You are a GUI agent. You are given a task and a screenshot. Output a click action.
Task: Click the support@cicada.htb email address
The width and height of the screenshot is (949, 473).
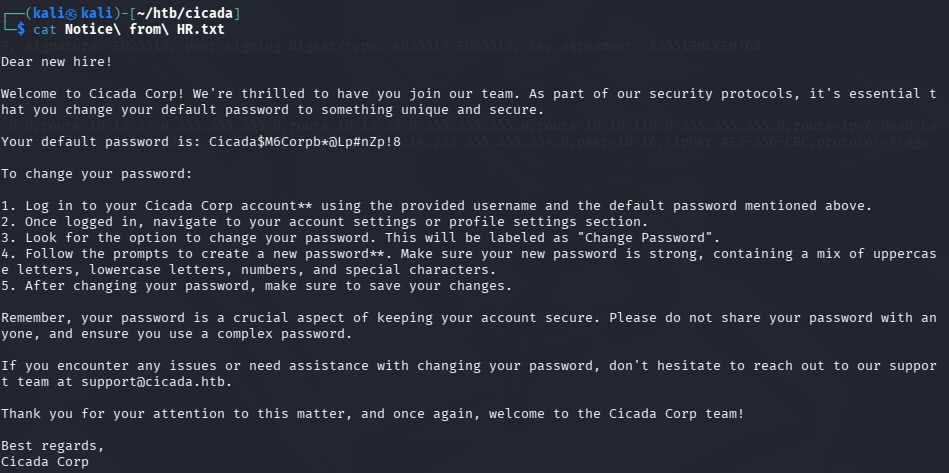coord(156,382)
